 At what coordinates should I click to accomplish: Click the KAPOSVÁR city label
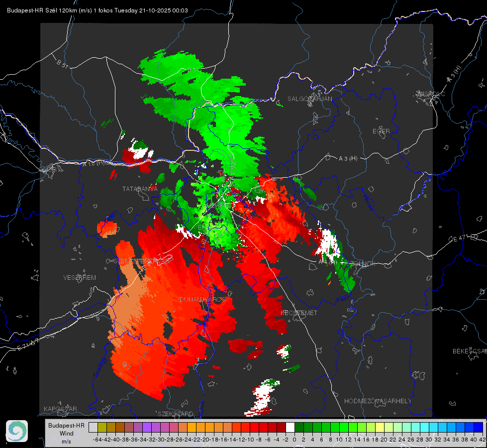click(60, 409)
